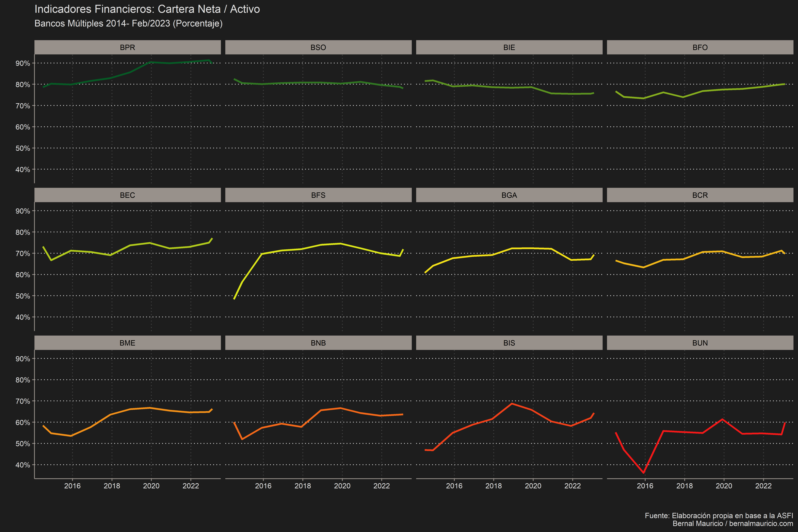The height and width of the screenshot is (532, 798).
Task: Click the BME panel header
Action: [x=128, y=343]
